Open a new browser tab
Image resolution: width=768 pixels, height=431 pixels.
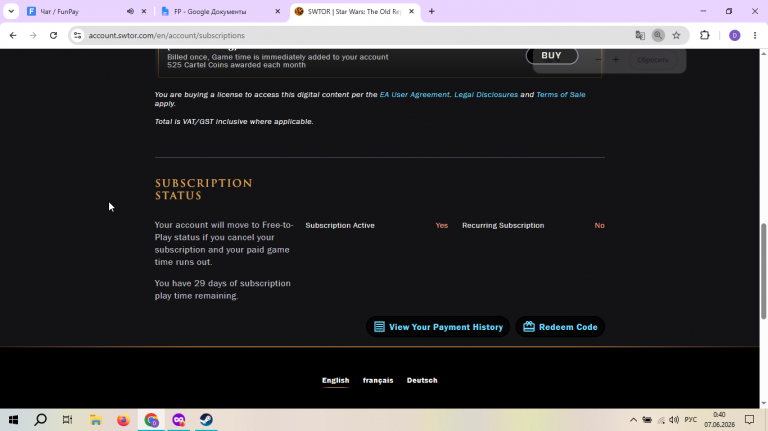pyautogui.click(x=432, y=11)
